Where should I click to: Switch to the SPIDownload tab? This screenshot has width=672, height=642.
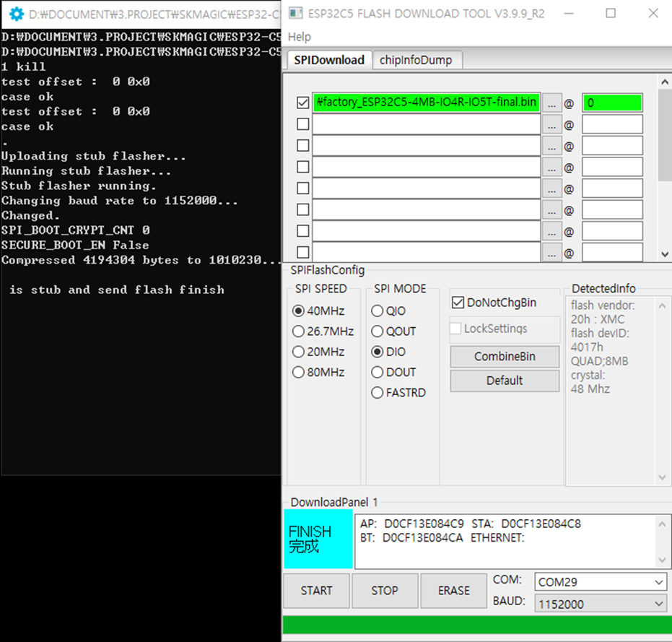coord(328,60)
